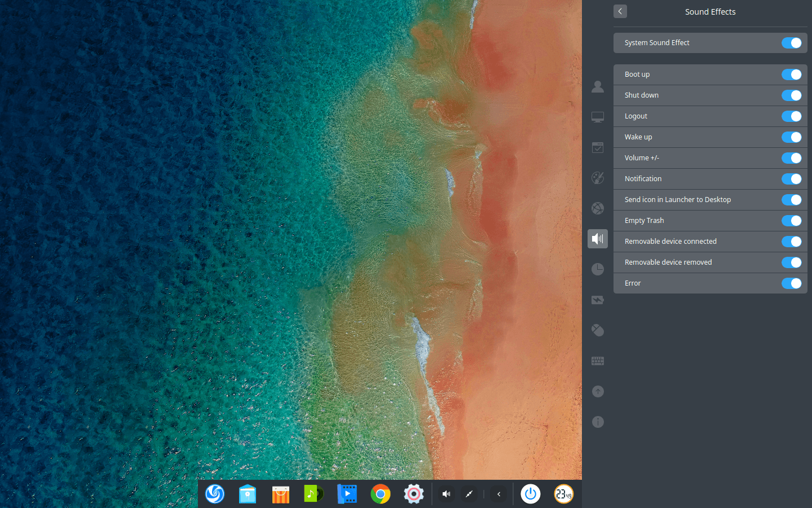812x508 pixels.
Task: Open Mouse settings in the sidebar
Action: 598,330
